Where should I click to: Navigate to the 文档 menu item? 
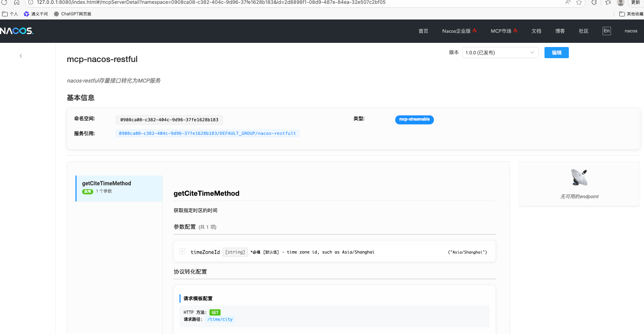[x=536, y=31]
